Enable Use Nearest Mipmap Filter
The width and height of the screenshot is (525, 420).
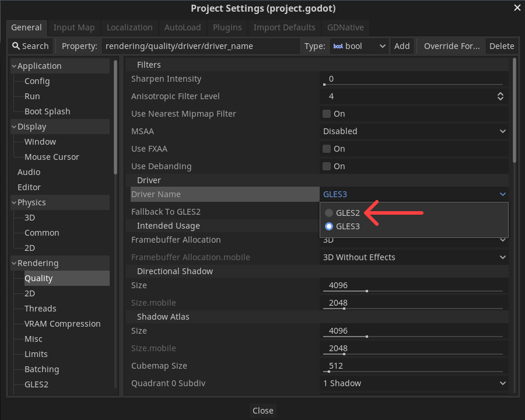coord(327,114)
